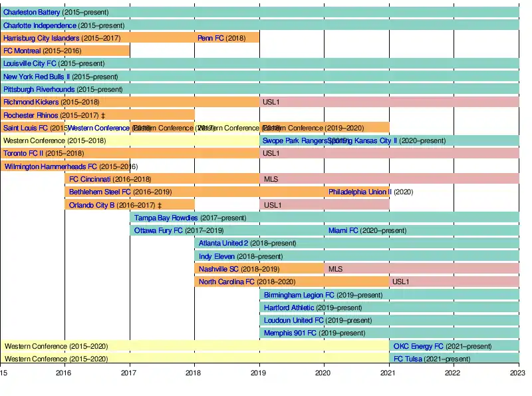Open the Indy Eleven link
This screenshot has width=532, height=396.
pyautogui.click(x=217, y=256)
